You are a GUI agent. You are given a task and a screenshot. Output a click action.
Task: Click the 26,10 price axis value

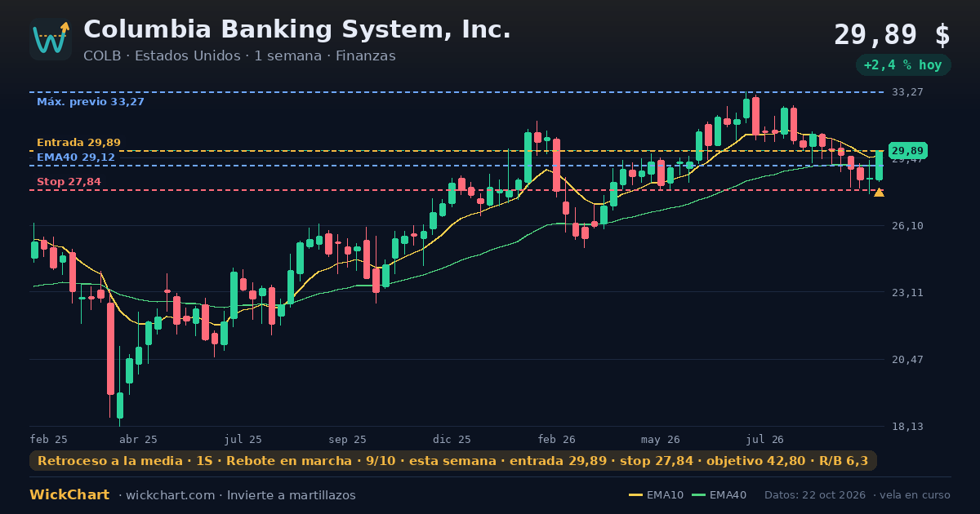coord(906,225)
